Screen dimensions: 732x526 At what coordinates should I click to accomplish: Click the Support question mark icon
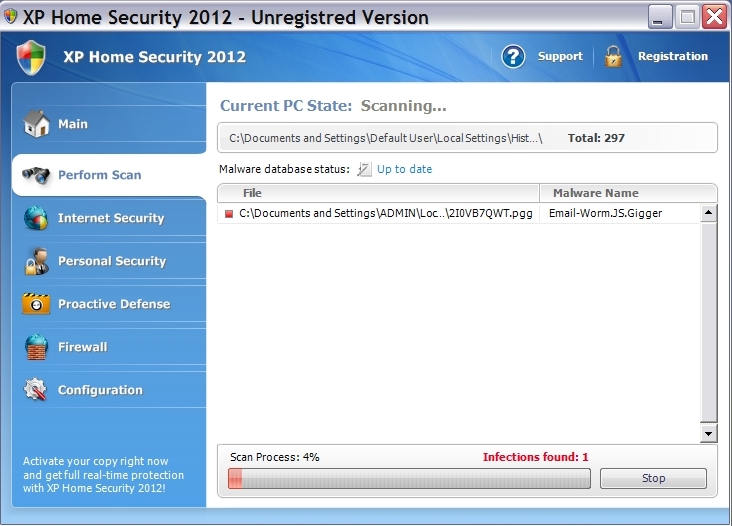pos(514,56)
